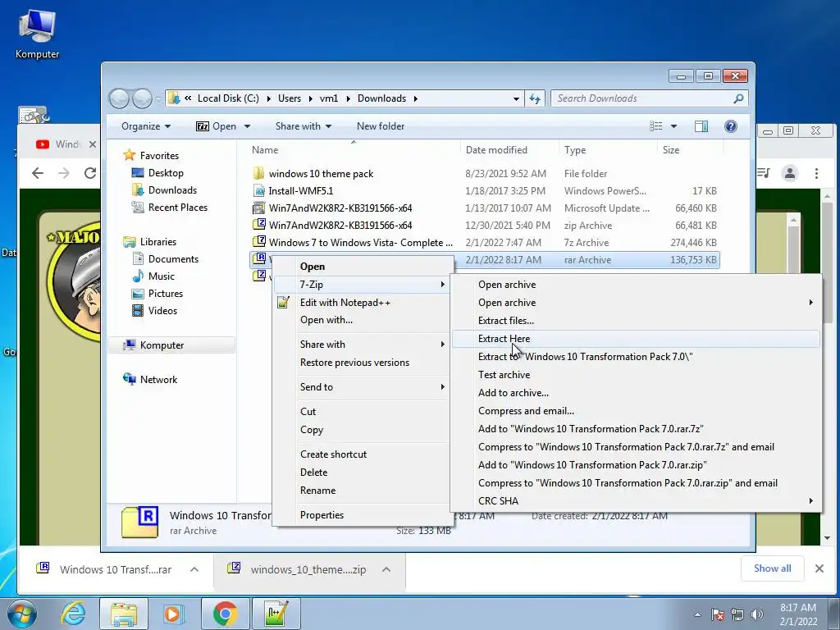The image size is (840, 630).
Task: Click New folder button
Action: tap(381, 126)
